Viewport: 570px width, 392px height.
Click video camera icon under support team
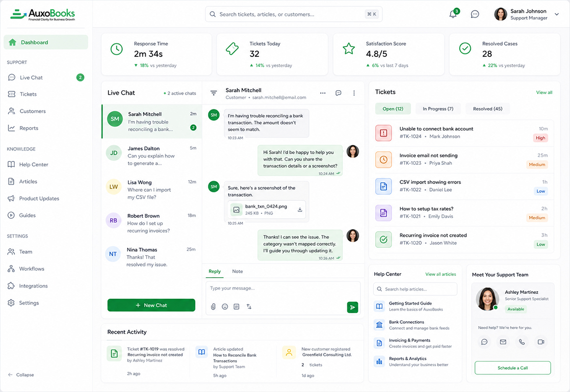coord(541,342)
